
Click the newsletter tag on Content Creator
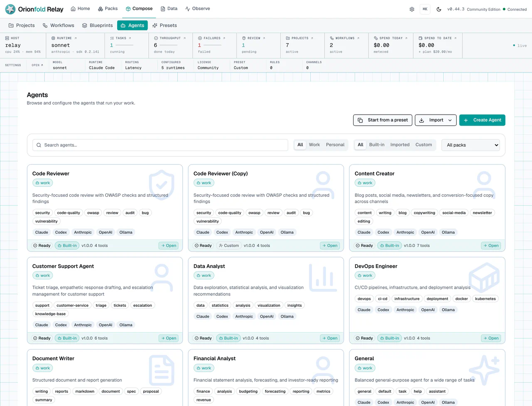(482, 213)
